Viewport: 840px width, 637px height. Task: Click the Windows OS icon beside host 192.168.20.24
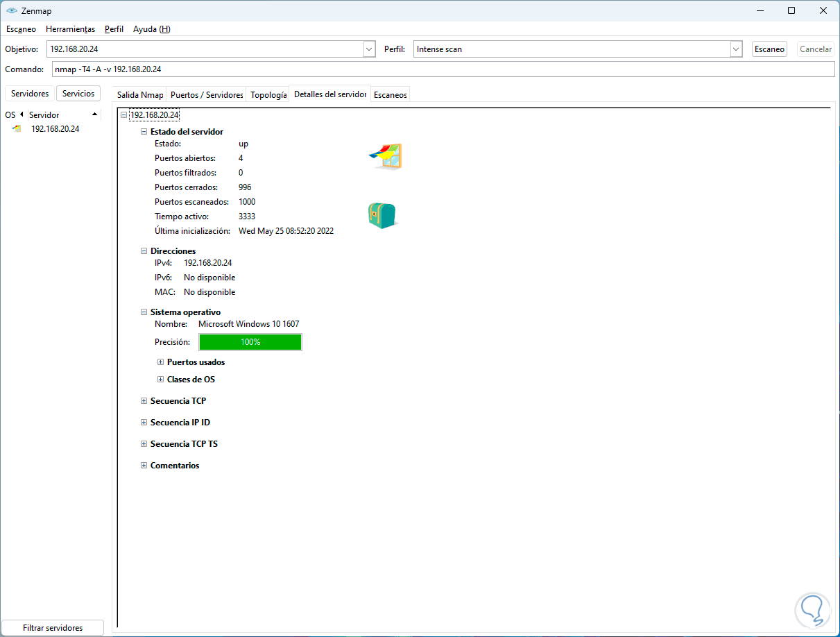click(x=17, y=128)
